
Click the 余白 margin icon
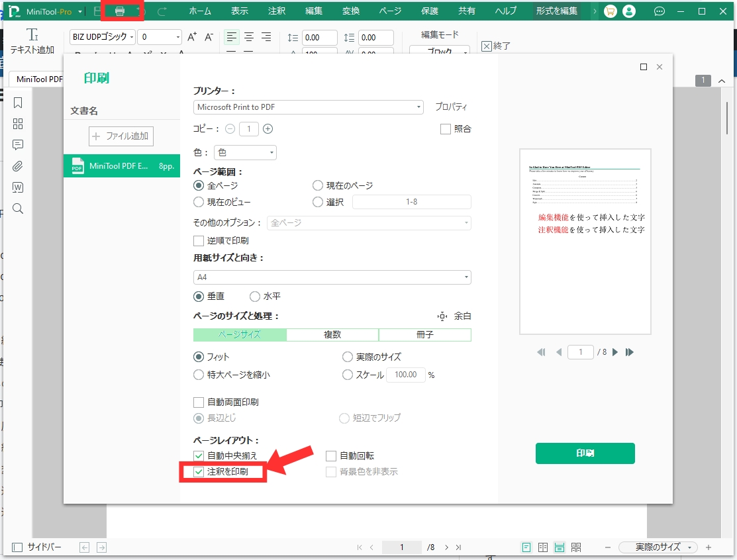pyautogui.click(x=442, y=316)
